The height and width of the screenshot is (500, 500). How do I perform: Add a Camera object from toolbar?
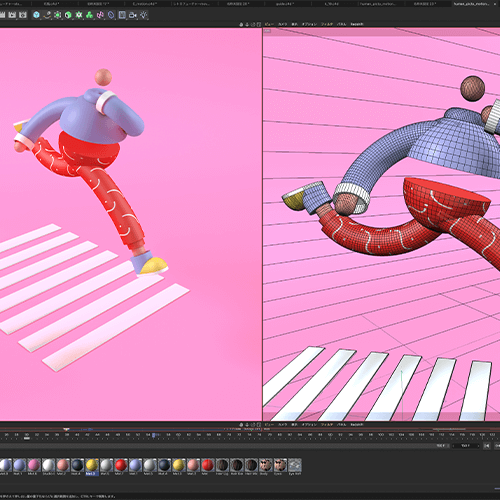point(133,15)
